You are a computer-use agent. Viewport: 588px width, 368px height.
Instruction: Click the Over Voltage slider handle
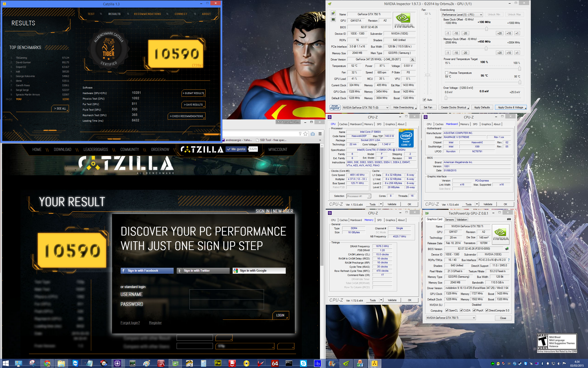[x=446, y=98]
